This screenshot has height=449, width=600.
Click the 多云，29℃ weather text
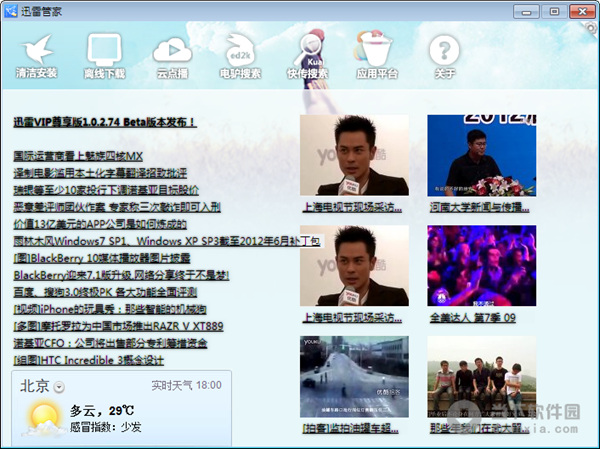tap(102, 411)
